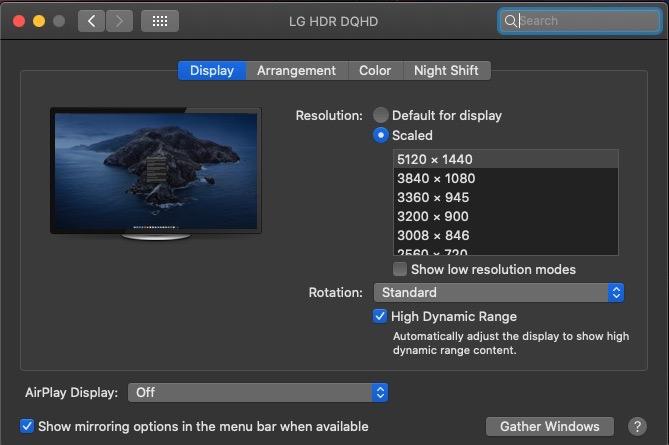The image size is (669, 445).
Task: Choose 3200 × 900 resolution
Action: point(506,216)
